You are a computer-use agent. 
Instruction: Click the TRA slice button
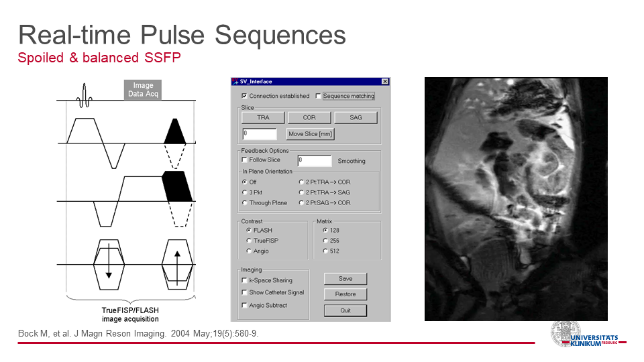[x=263, y=117]
